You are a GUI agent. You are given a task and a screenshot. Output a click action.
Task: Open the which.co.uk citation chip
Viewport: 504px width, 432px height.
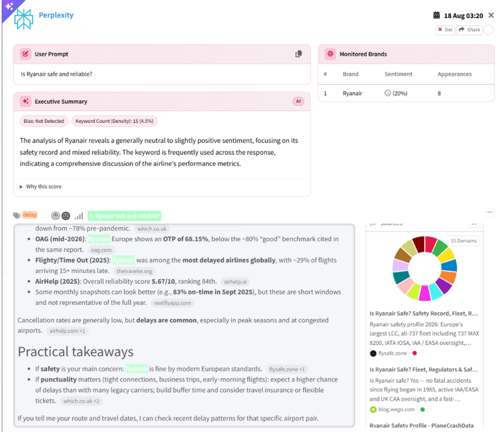point(152,229)
